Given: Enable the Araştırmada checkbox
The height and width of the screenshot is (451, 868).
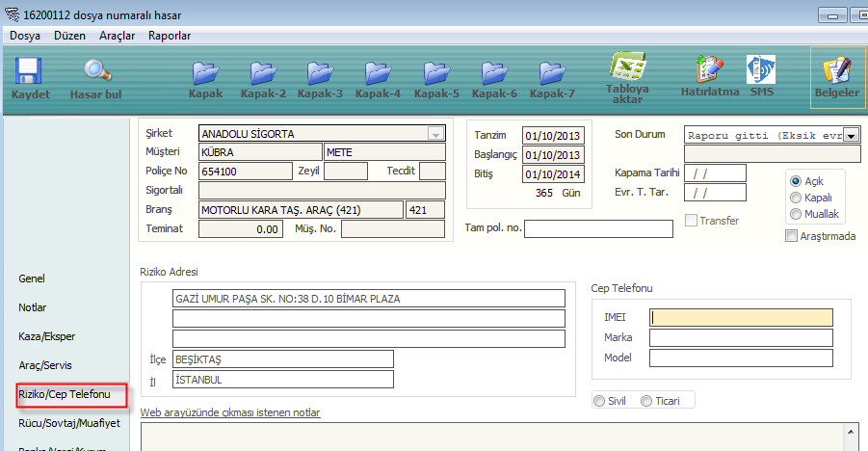Looking at the screenshot, I should (x=792, y=236).
